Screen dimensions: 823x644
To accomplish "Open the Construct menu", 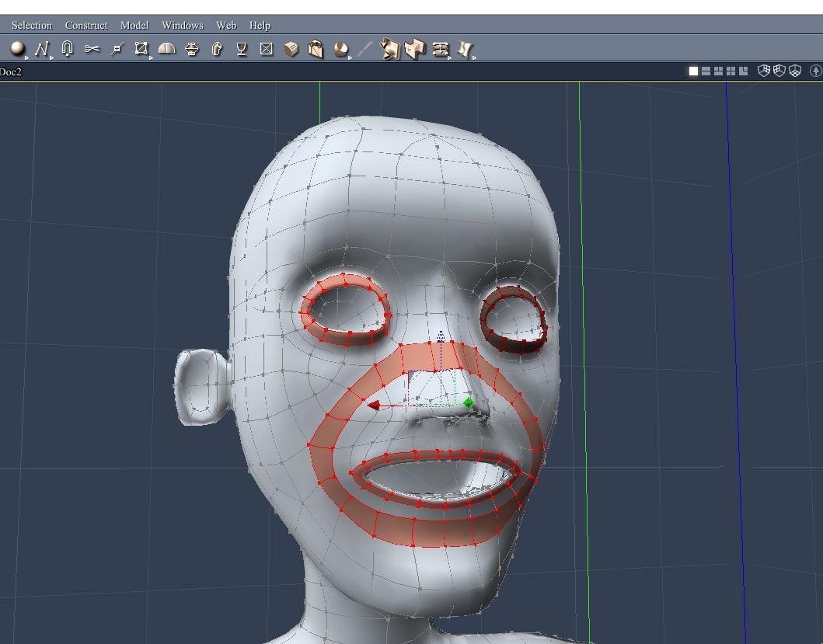I will 86,26.
